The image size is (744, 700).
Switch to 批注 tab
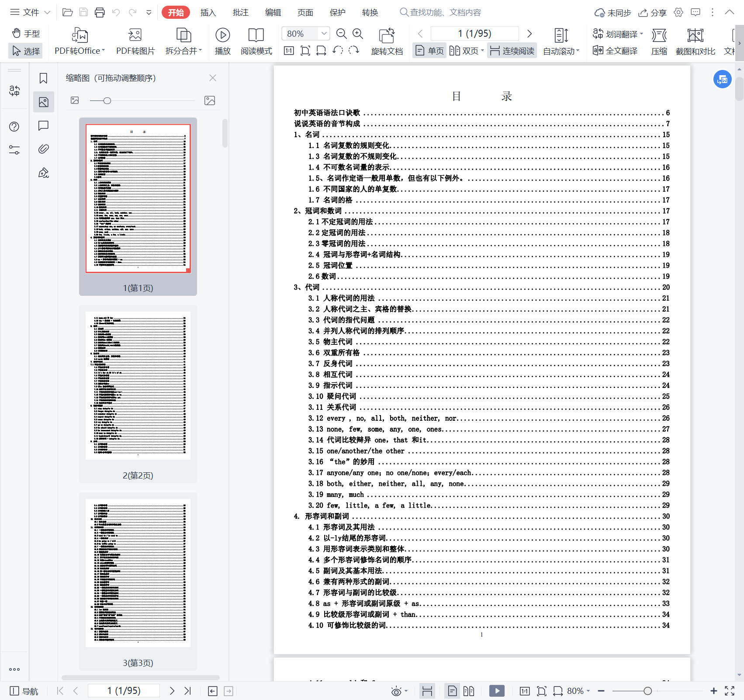click(240, 12)
